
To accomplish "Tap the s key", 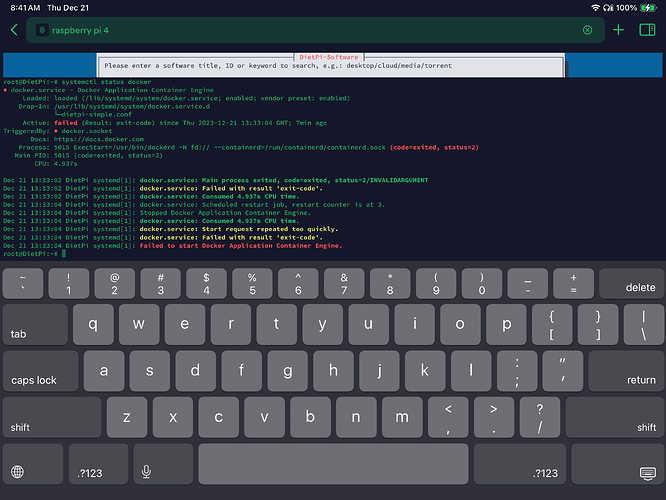I will pos(150,371).
